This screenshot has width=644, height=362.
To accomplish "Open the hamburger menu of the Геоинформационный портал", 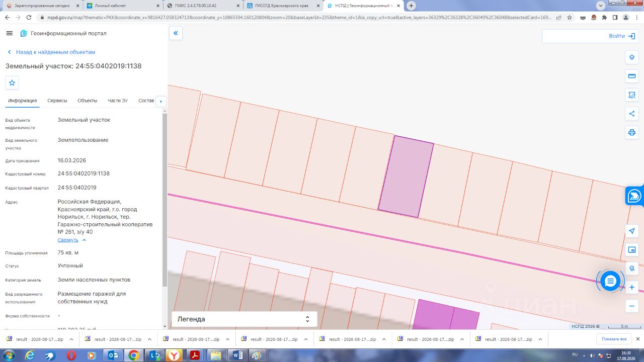I will (x=9, y=33).
